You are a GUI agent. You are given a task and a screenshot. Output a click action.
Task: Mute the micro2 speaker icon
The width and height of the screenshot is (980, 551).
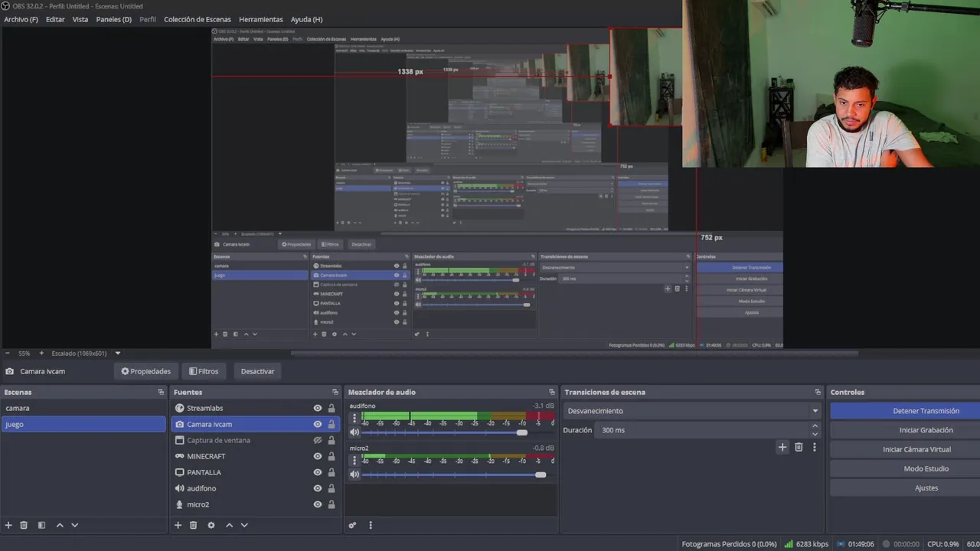point(354,474)
